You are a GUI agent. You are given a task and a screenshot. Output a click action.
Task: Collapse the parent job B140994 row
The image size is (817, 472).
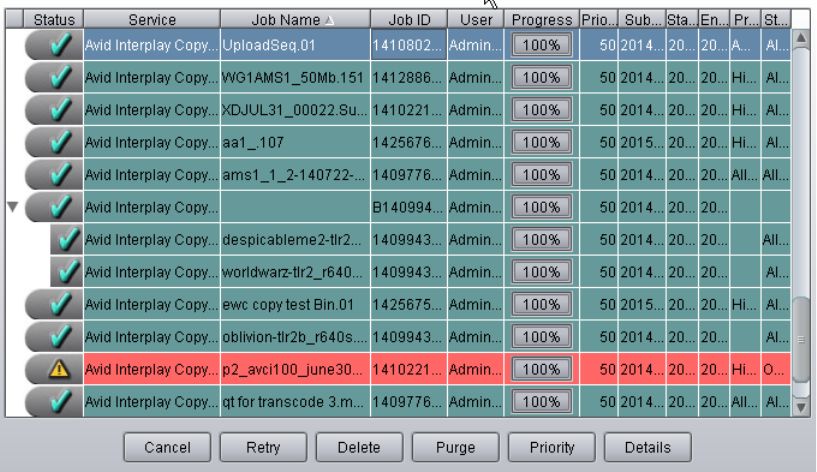point(13,207)
